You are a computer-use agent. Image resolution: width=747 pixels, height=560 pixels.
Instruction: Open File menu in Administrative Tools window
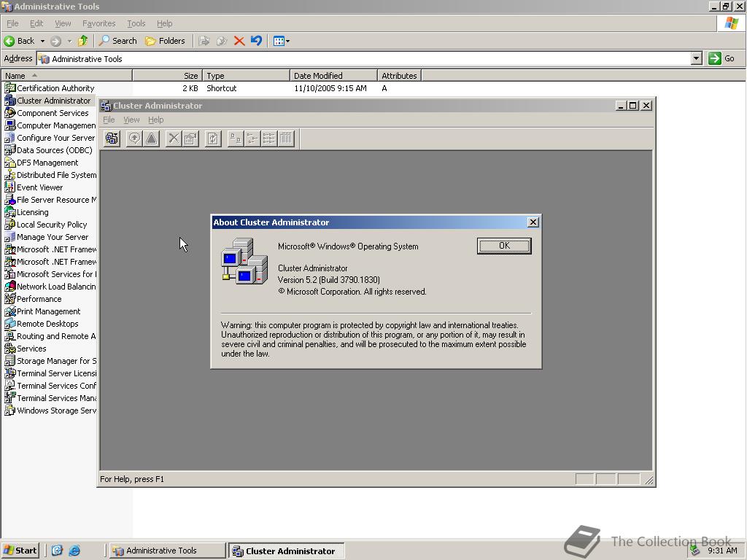point(12,23)
